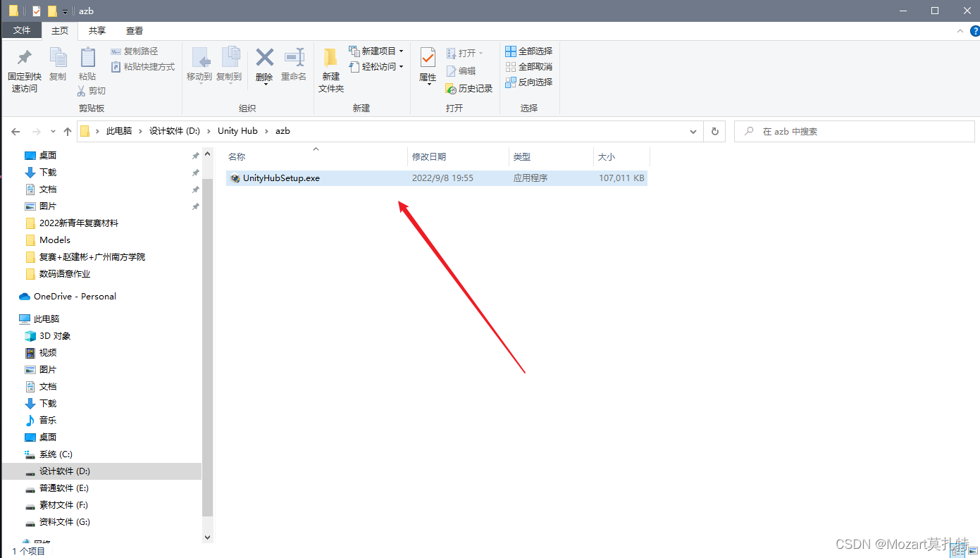Select OneDrive - Personal
The height and width of the screenshot is (558, 980).
click(75, 297)
